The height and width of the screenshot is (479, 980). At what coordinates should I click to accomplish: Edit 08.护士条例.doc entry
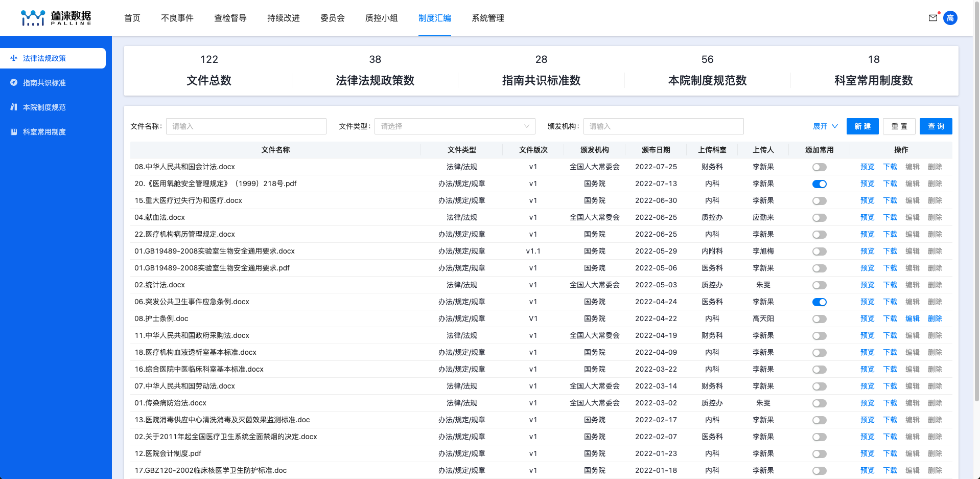(x=913, y=318)
